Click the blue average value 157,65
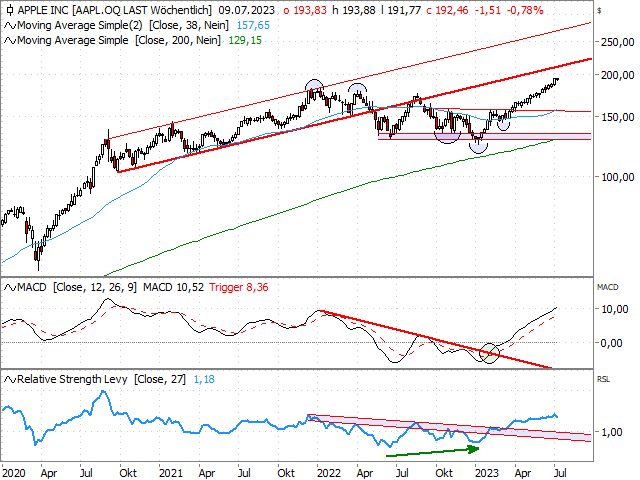This screenshot has height=480, width=640. (x=253, y=25)
